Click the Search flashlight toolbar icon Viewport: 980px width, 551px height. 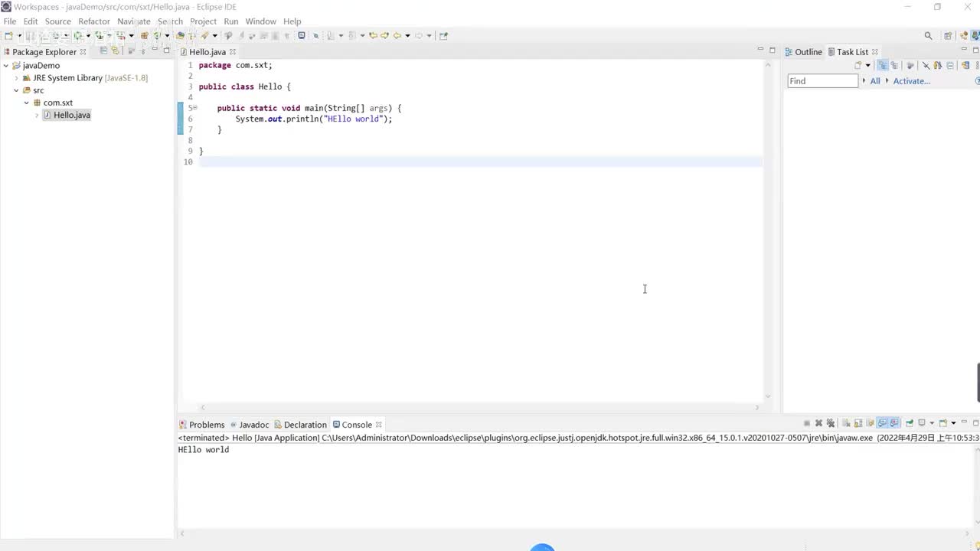click(x=204, y=35)
